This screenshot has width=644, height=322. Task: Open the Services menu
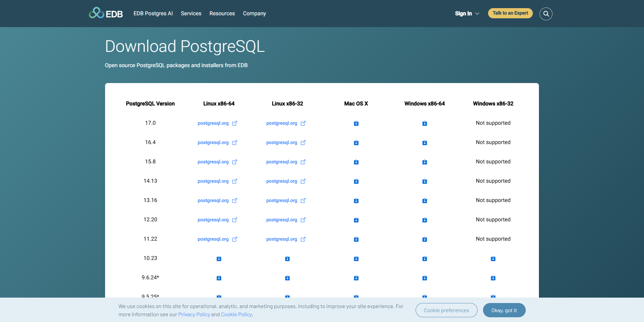(191, 14)
